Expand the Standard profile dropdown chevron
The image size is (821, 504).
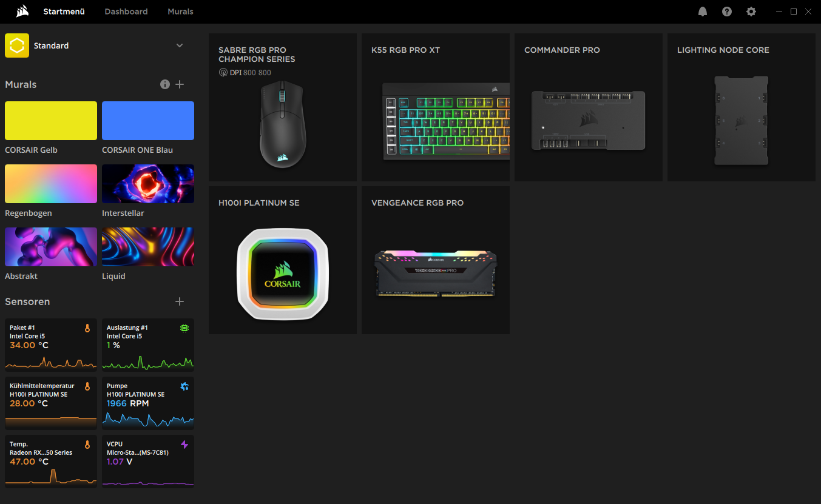pyautogui.click(x=180, y=45)
